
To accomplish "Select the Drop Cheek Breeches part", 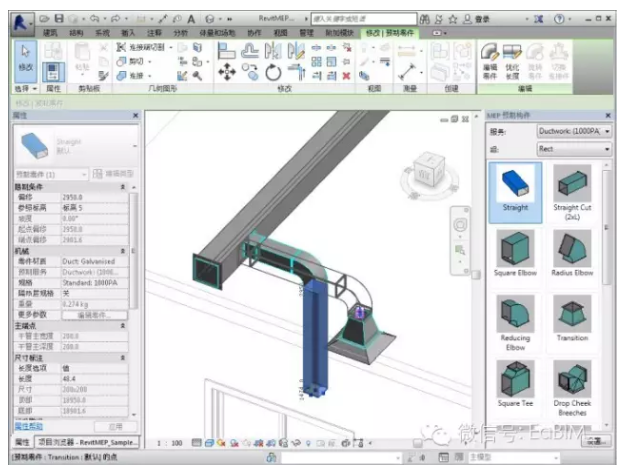I will click(x=572, y=388).
